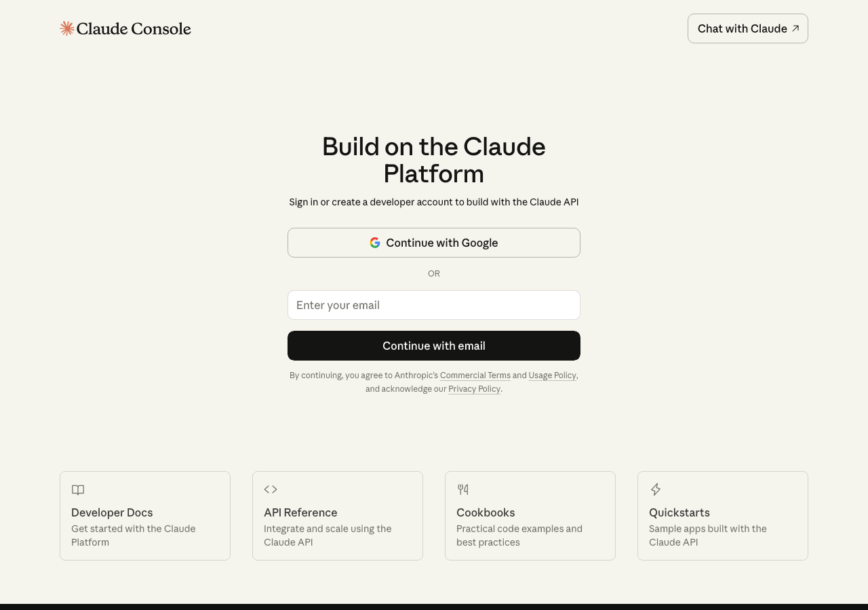Click the Claude starburst logo icon

(x=66, y=28)
